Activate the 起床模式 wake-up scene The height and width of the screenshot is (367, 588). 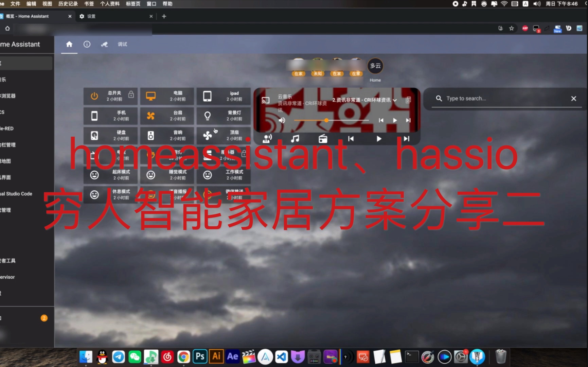[110, 175]
